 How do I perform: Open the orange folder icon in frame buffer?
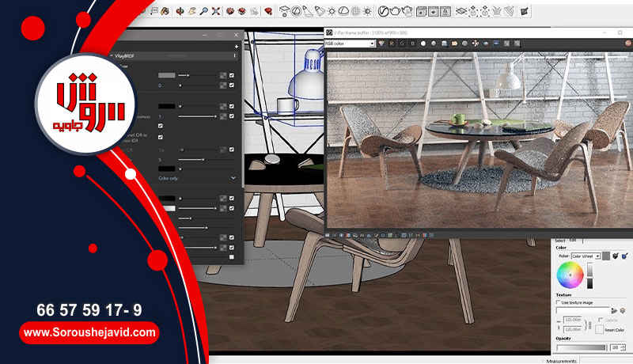point(454,44)
